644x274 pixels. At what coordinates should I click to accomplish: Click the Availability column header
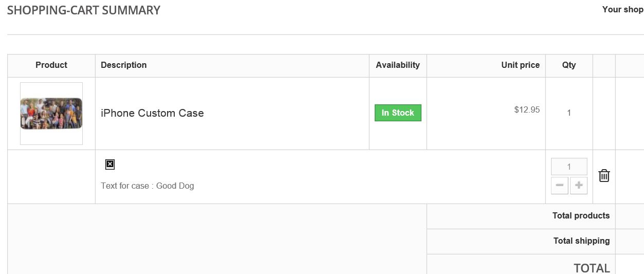[x=398, y=65]
